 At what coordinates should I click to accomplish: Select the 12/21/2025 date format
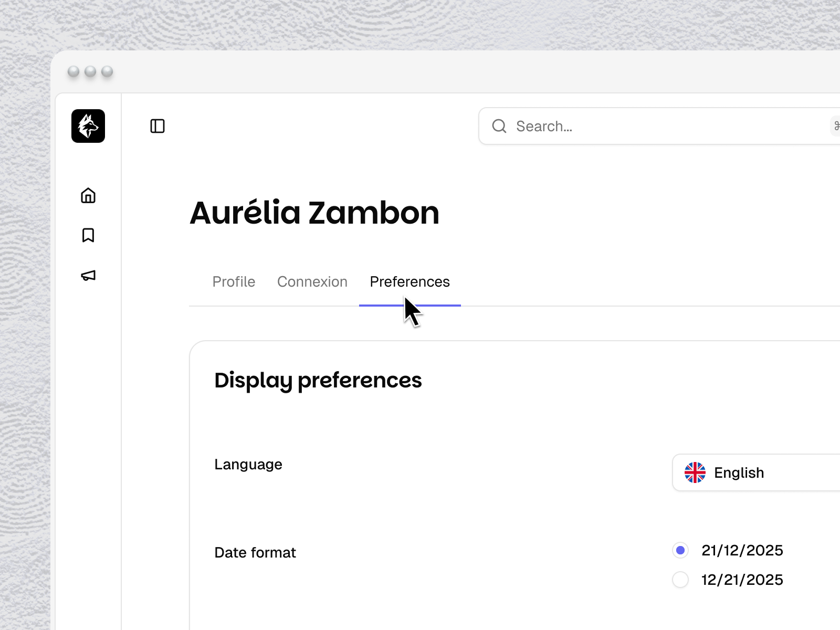[680, 580]
